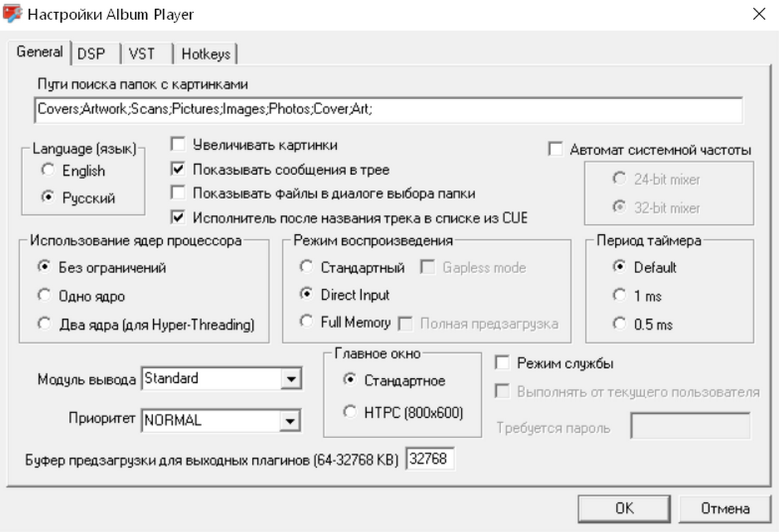Viewport: 779px width, 532px height.
Task: Select 24-bit mixer option
Action: point(657,180)
